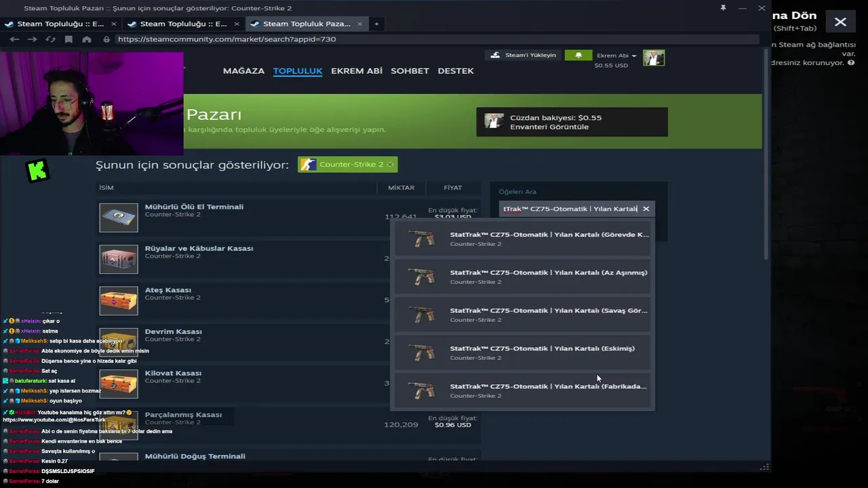Open the EKREM ABİ menu
This screenshot has height=488, width=868.
pos(357,70)
